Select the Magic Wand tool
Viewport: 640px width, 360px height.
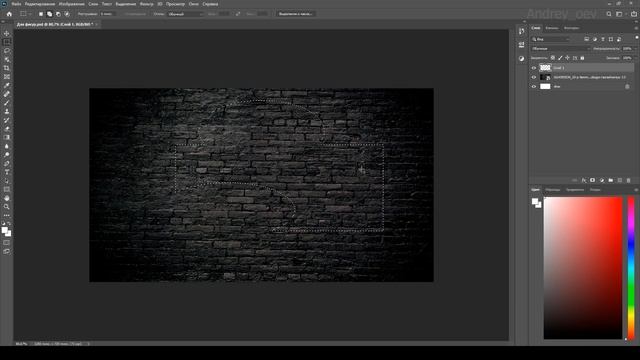7,59
